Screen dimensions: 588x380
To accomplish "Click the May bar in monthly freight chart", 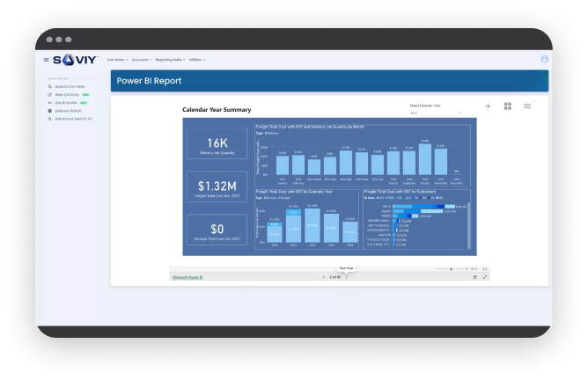I will pos(346,163).
